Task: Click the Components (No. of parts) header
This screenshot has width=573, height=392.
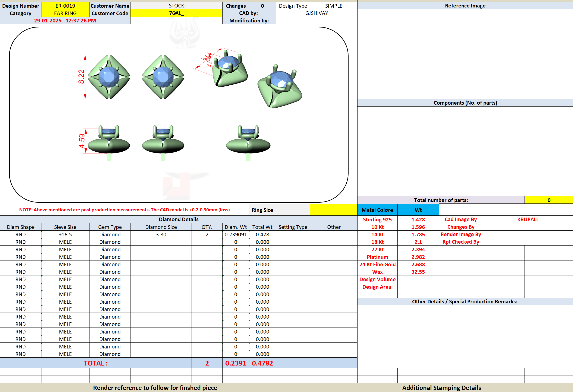Action: 465,103
